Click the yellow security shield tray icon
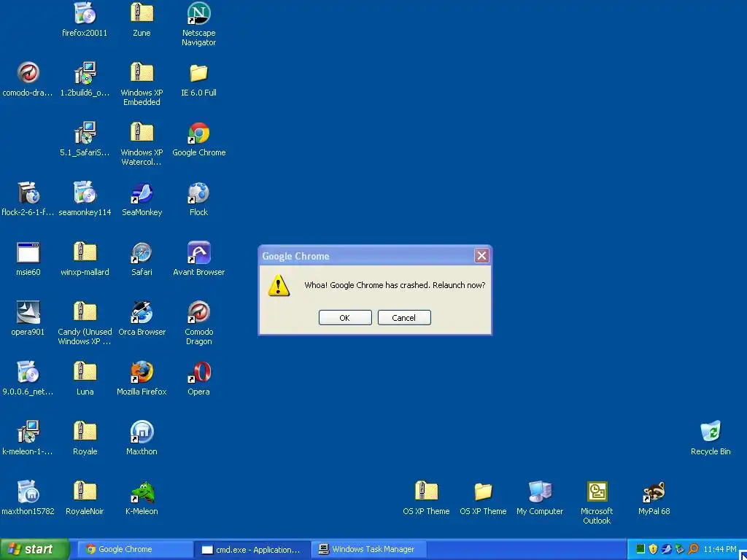Screen dimensions: 747x560 tap(653, 550)
